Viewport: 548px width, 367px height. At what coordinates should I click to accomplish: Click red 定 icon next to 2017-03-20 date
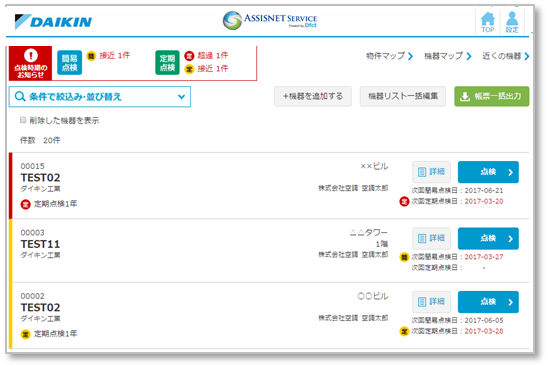(x=404, y=201)
